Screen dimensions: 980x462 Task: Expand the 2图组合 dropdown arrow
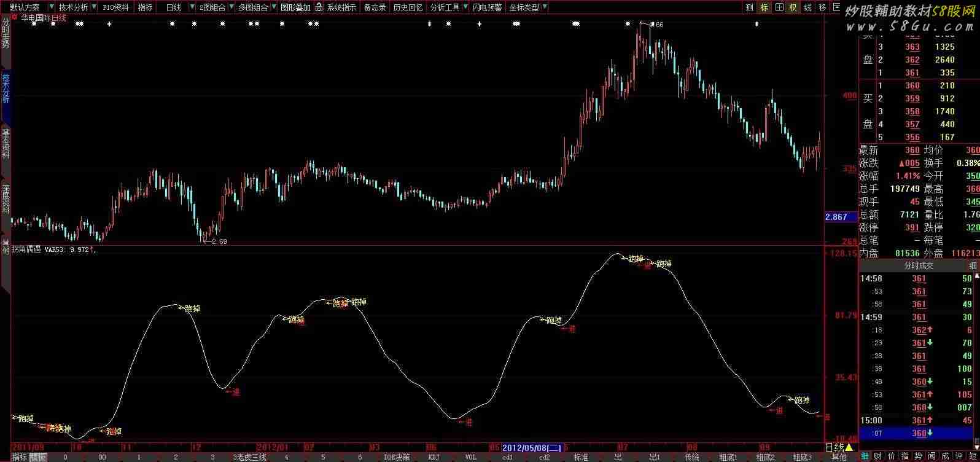[231, 7]
